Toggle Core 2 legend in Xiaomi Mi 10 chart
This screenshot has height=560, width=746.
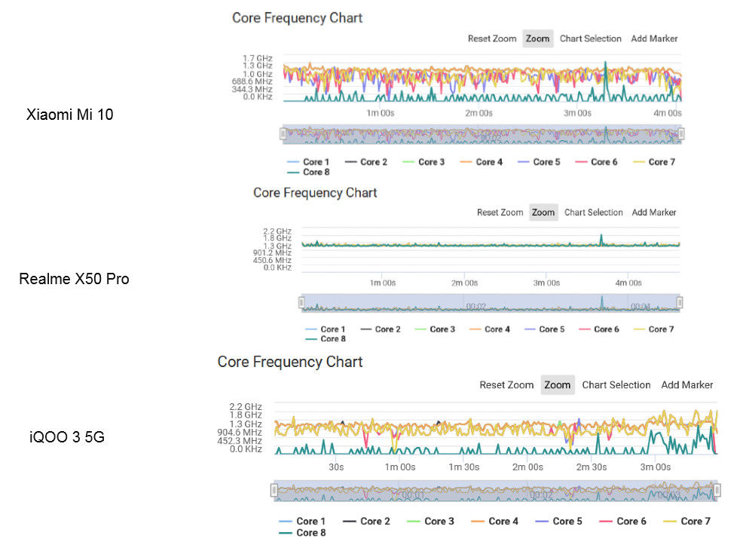(x=366, y=162)
